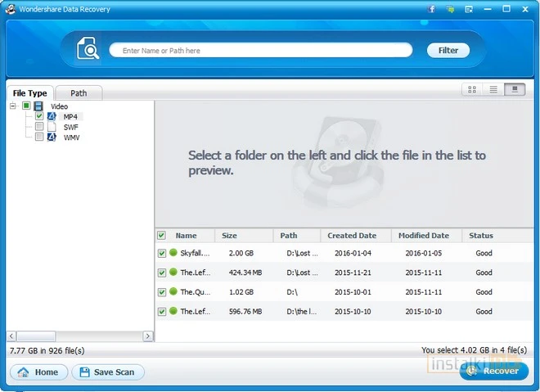Click green status dot for 424.34 MB file

pyautogui.click(x=173, y=273)
